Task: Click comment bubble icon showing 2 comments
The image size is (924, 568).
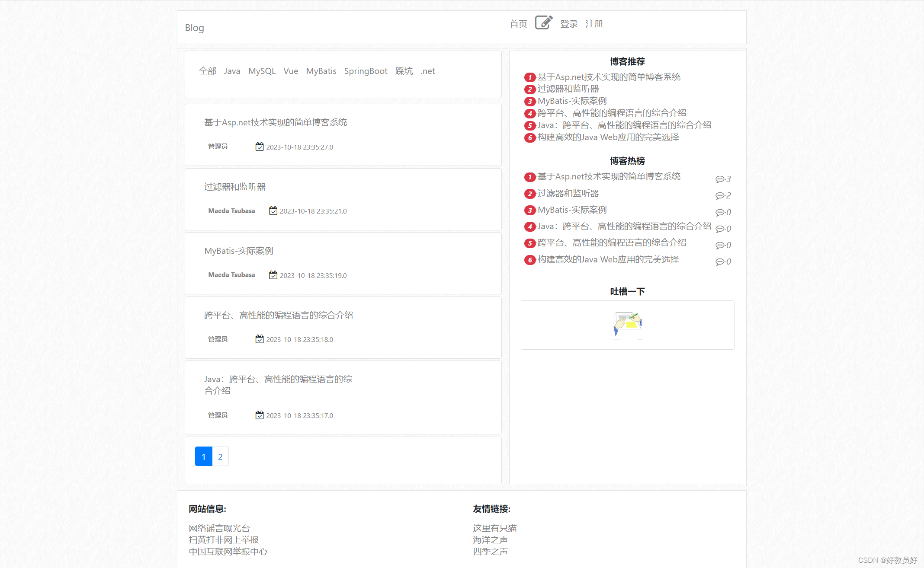Action: [x=719, y=196]
